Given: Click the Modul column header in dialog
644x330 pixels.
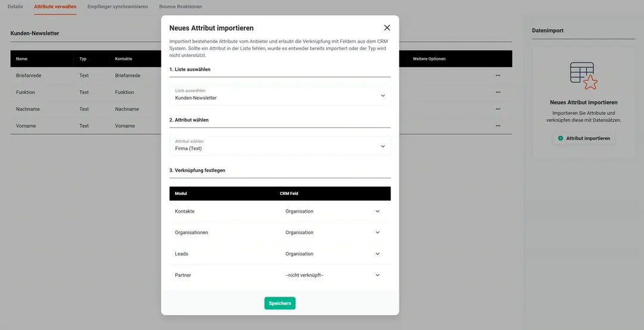Looking at the screenshot, I should tap(181, 194).
